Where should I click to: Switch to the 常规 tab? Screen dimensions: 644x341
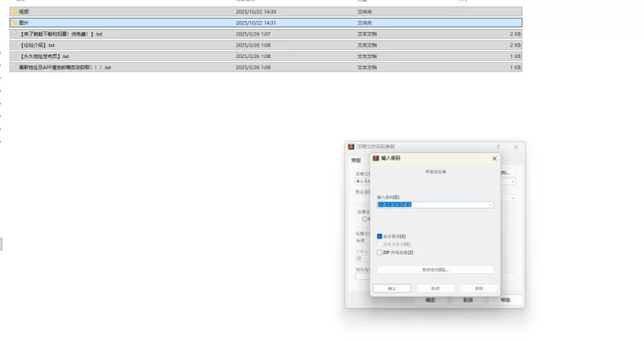coord(357,160)
